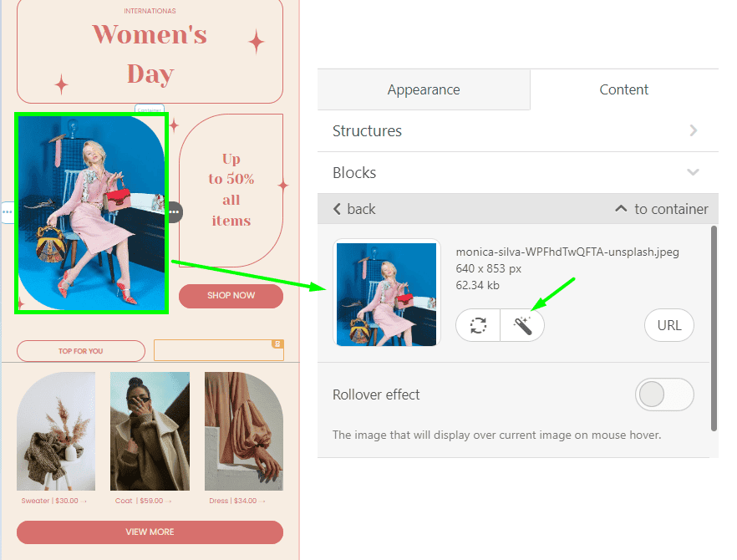Image resolution: width=737 pixels, height=560 pixels.
Task: Click the dots badge beside the selected image
Action: (174, 212)
